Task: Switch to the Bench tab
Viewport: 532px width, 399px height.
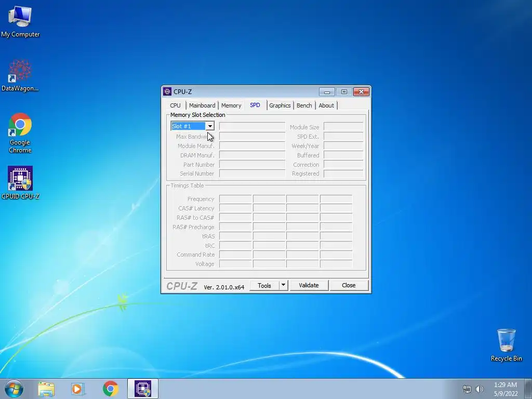Action: (x=304, y=105)
